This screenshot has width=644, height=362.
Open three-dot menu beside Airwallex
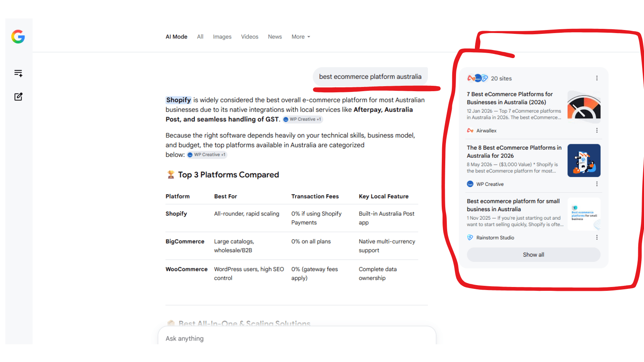[597, 130]
